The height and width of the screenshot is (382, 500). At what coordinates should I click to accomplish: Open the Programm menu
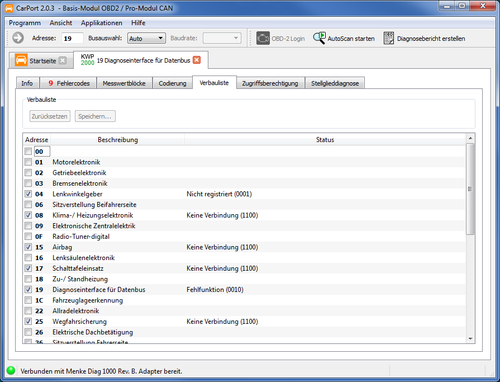tap(25, 23)
